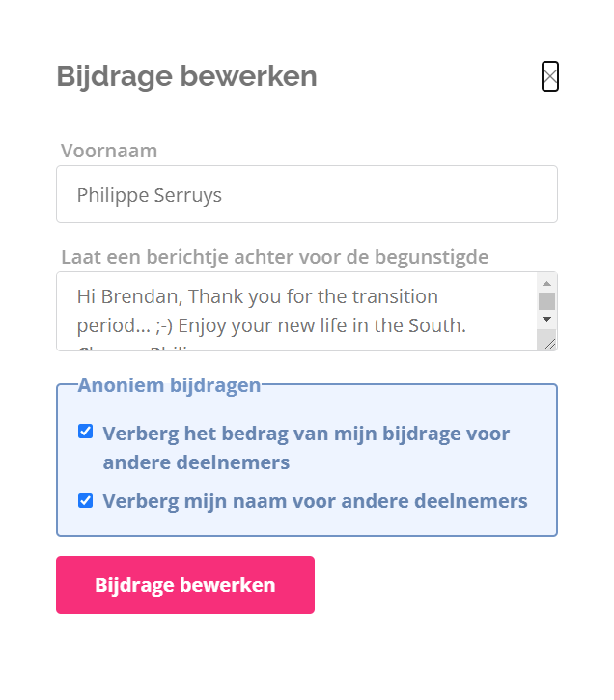Image resolution: width=614 pixels, height=700 pixels.
Task: Click the 'Laat een berichtje achter' label
Action: pyautogui.click(x=274, y=257)
